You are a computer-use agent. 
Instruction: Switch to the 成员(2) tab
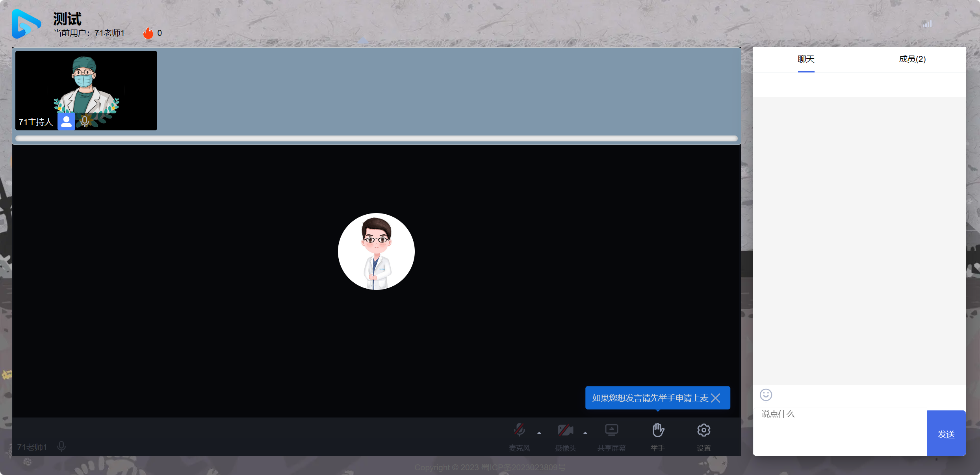912,59
